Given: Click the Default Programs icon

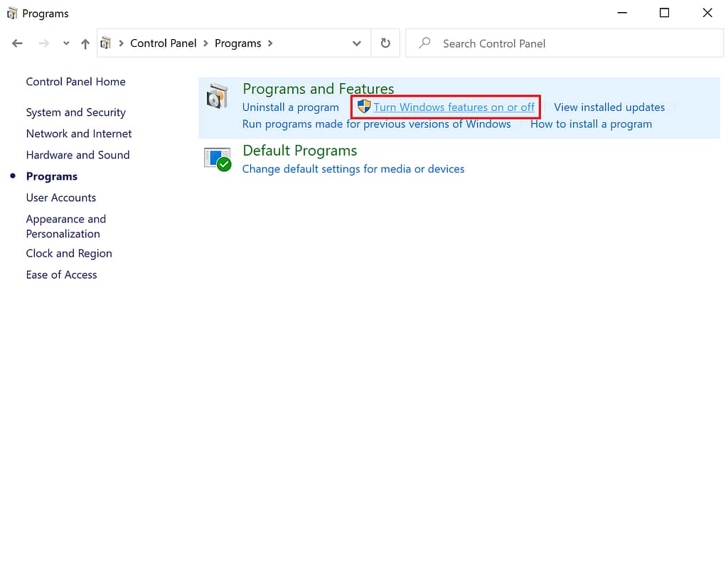Looking at the screenshot, I should 217,159.
